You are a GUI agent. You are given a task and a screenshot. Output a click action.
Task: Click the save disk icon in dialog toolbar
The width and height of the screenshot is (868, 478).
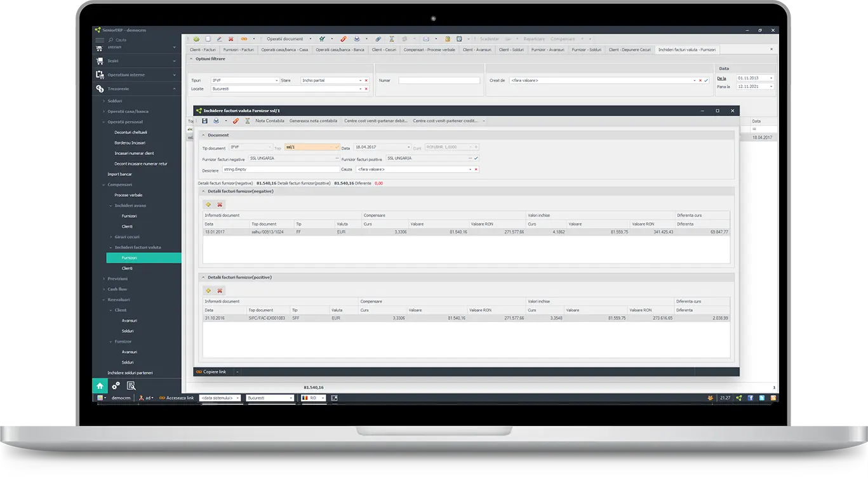(x=204, y=121)
